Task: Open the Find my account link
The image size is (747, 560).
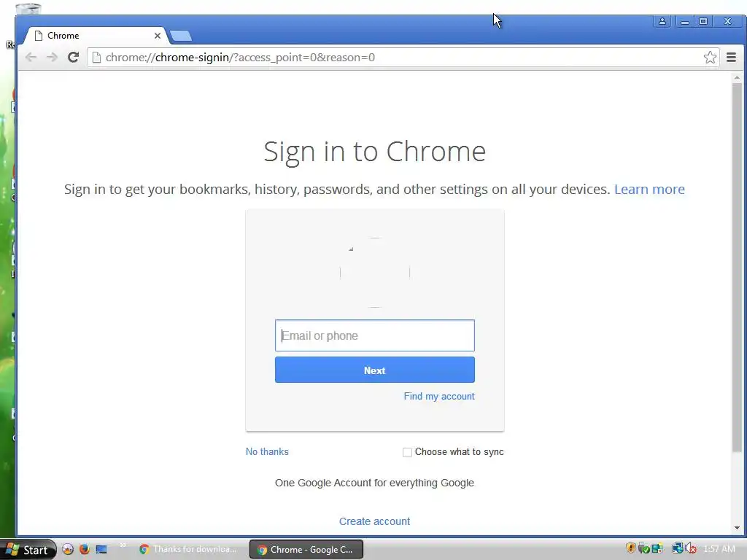Action: tap(439, 396)
